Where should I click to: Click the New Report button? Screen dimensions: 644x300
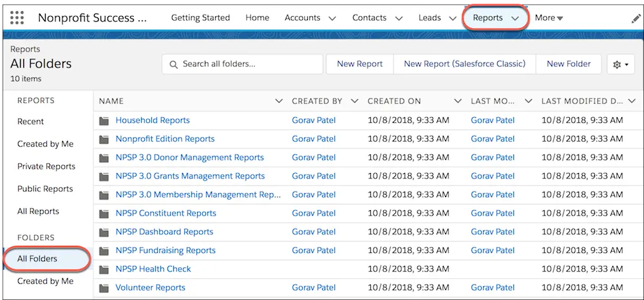(x=360, y=64)
